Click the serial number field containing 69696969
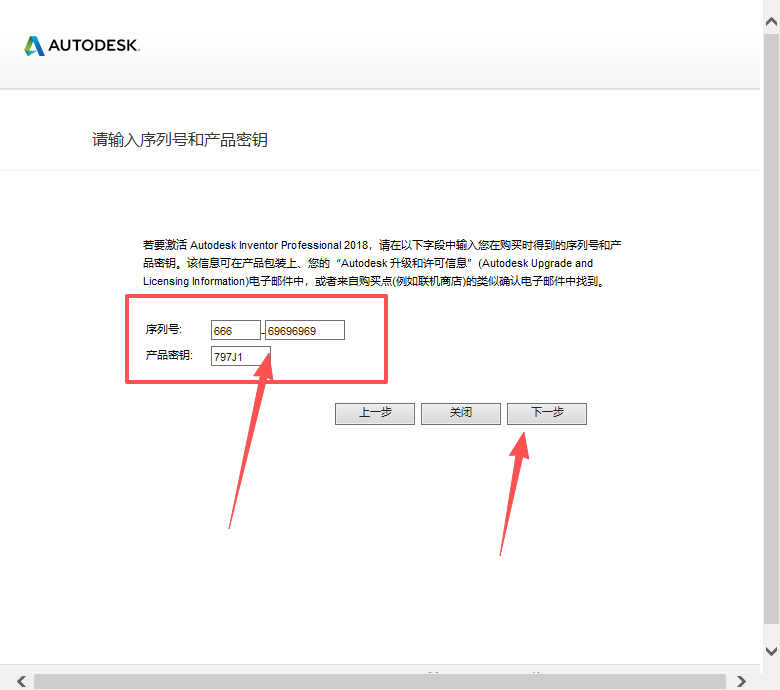Screen dimensions: 780x690 (x=304, y=330)
